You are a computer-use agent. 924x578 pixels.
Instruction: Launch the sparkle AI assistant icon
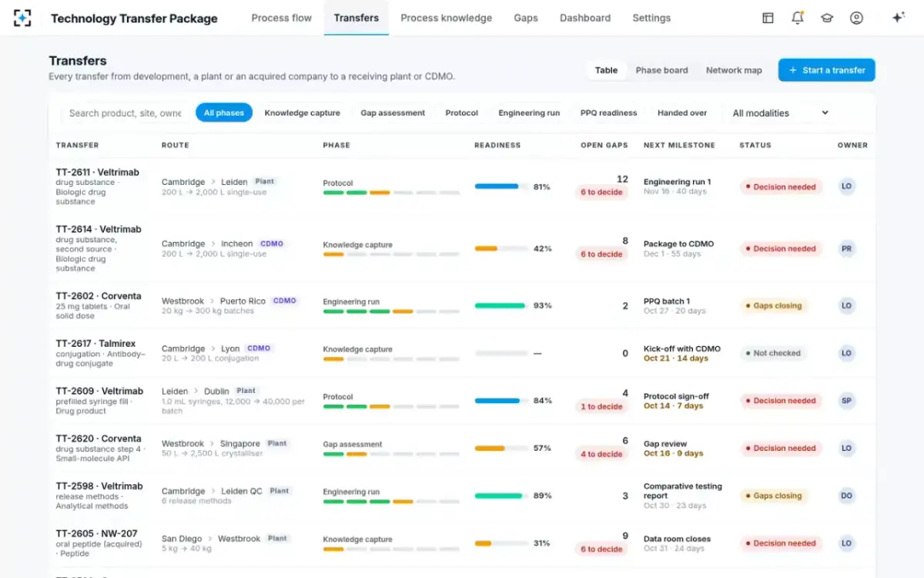pyautogui.click(x=898, y=18)
